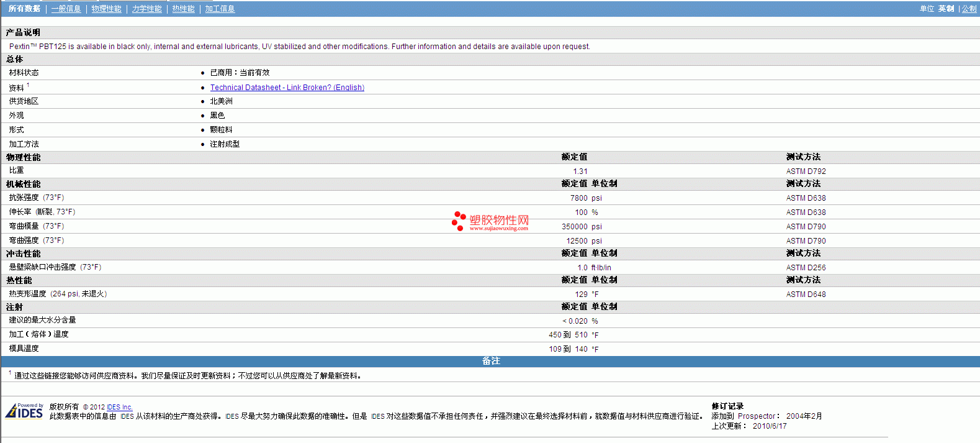Click the IDES logo icon
980x443 pixels.
tap(24, 411)
